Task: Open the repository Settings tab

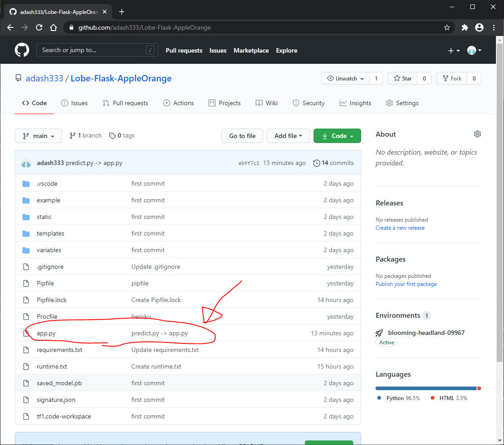Action: point(402,103)
